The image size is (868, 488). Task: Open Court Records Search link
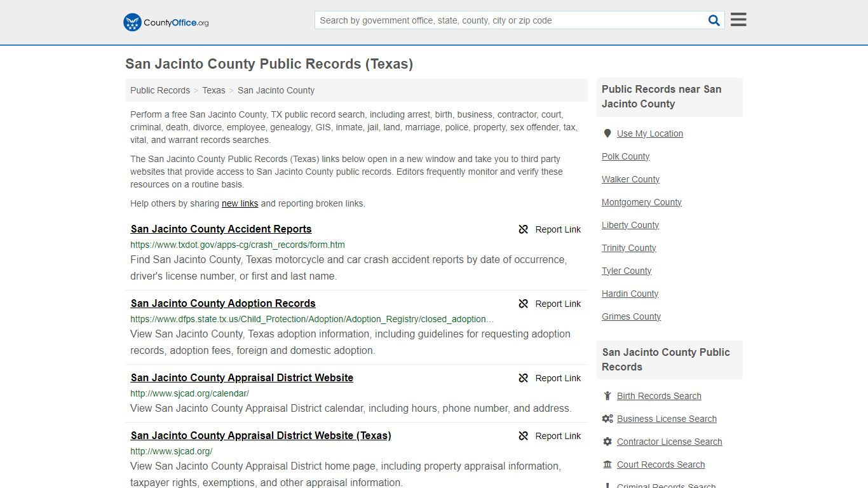(x=661, y=464)
